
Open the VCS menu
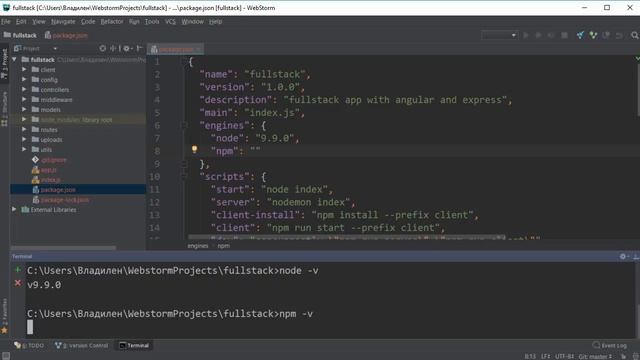170,21
